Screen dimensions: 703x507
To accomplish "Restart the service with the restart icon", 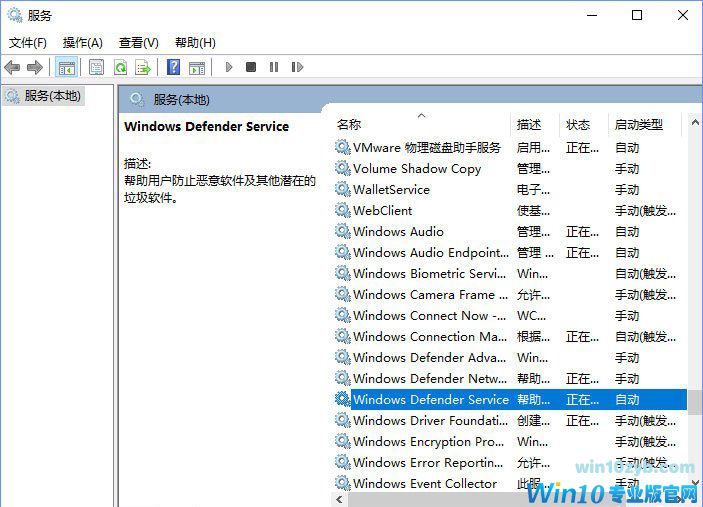I will 297,67.
